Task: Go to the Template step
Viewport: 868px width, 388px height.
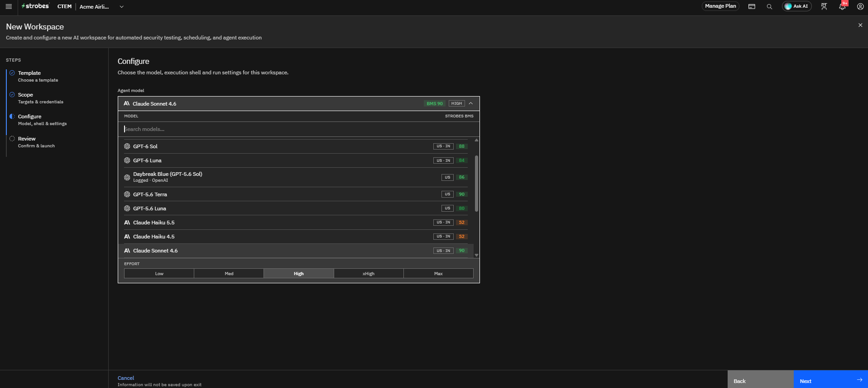Action: (38, 76)
